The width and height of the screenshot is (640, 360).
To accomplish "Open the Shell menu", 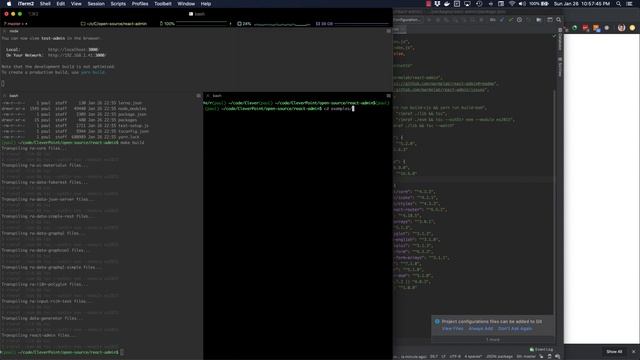I will (x=45, y=4).
